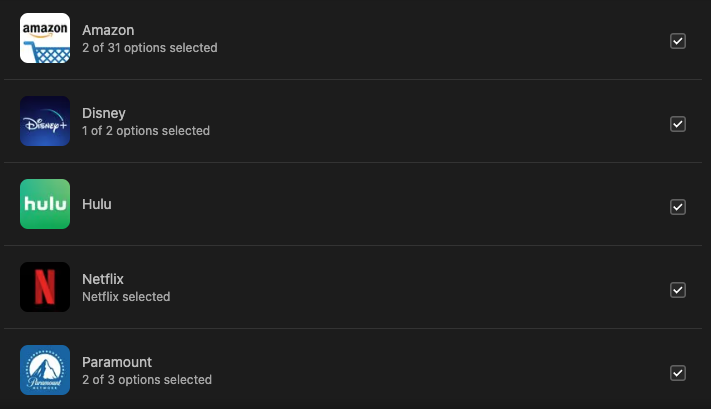This screenshot has width=711, height=409.
Task: Expand Paramount's "2 of 3 options selected"
Action: pyautogui.click(x=147, y=380)
